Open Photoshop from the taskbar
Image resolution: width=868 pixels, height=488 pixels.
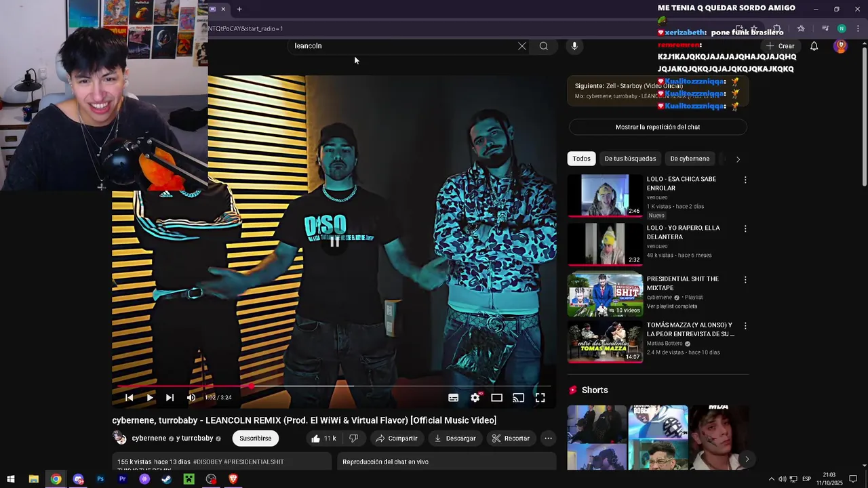[100, 479]
